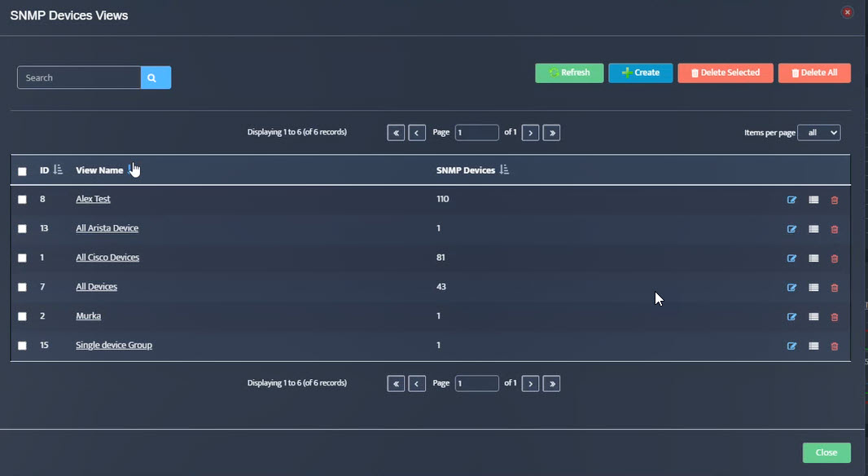Check the Murka row checkbox
This screenshot has width=868, height=476.
22,316
